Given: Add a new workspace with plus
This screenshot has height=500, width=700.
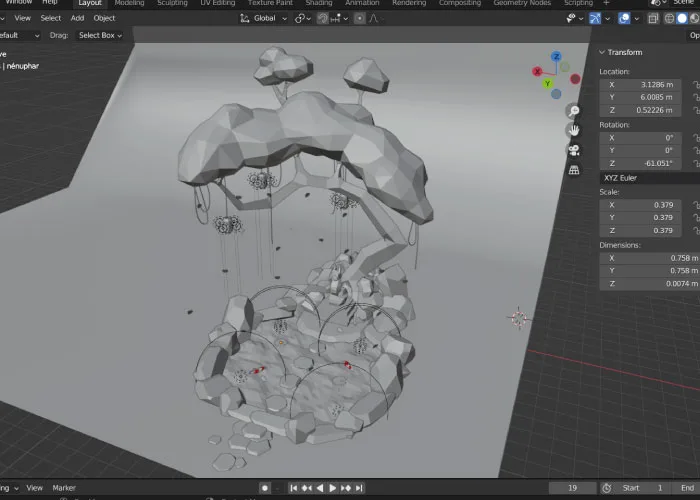Looking at the screenshot, I should (x=606, y=3).
